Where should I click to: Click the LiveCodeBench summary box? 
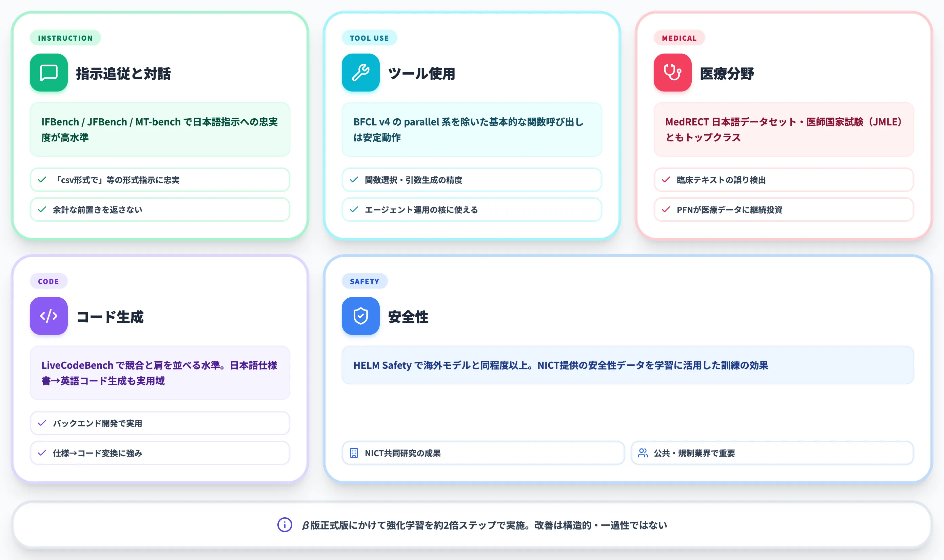pyautogui.click(x=160, y=373)
